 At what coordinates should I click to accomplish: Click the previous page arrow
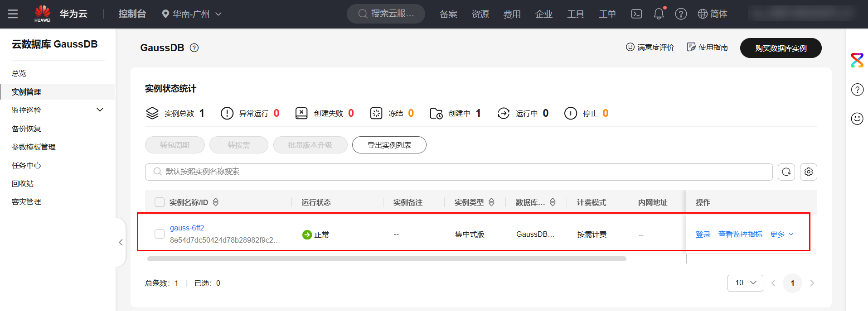773,283
